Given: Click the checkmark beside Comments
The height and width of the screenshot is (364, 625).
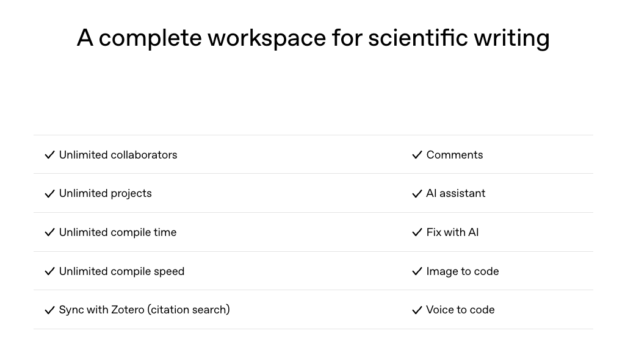Looking at the screenshot, I should [417, 155].
